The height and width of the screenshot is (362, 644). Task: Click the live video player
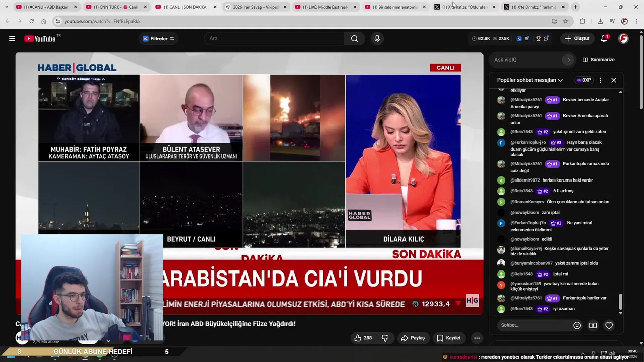point(249,184)
